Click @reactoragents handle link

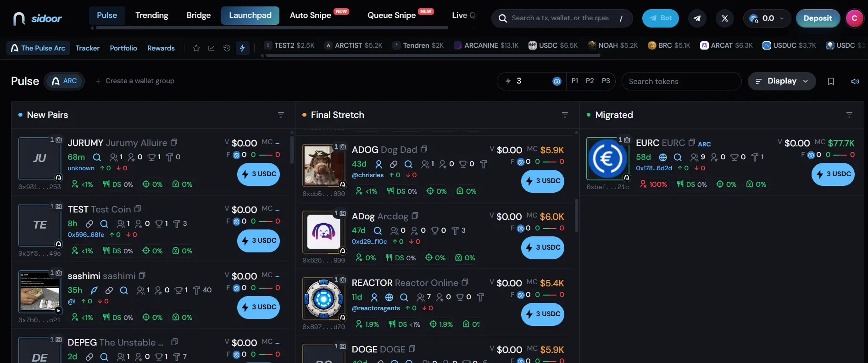point(376,308)
